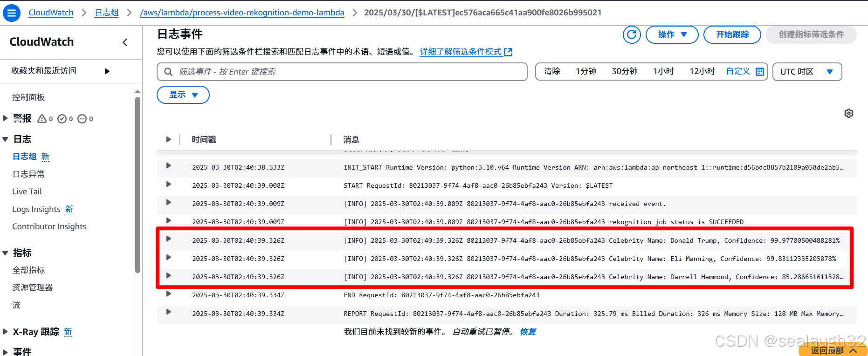
Task: Open Live Tail in the sidebar
Action: 27,192
